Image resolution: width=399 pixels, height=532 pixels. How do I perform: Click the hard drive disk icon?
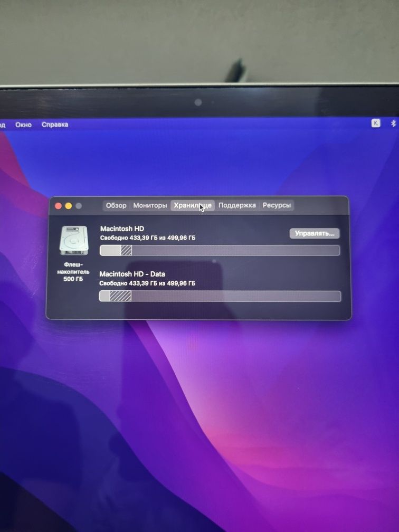tap(74, 241)
